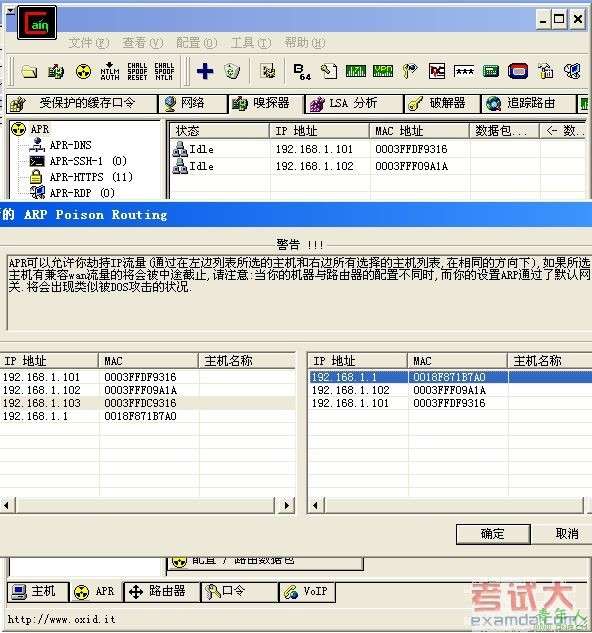
Task: Switch to bottom 口令 tab
Action: (239, 591)
